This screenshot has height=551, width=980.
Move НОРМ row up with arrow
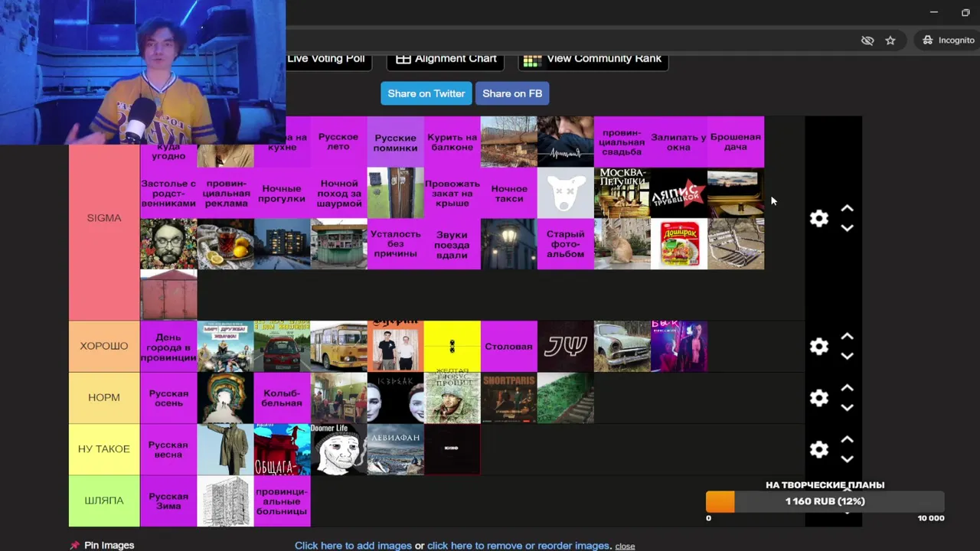coord(847,387)
